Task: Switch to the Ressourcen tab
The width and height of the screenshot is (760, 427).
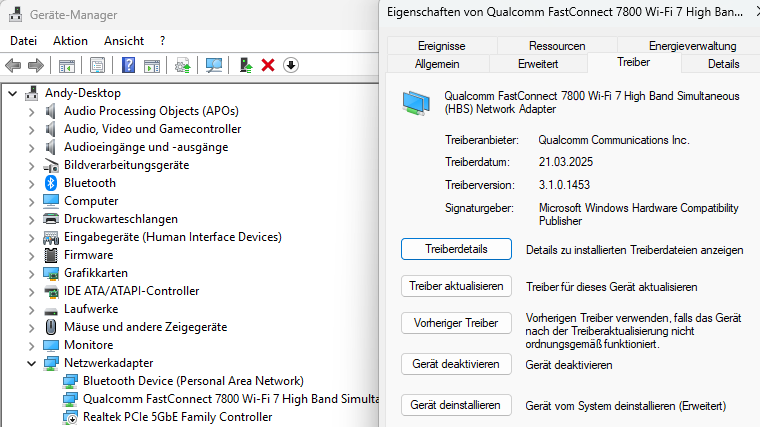Action: (x=557, y=46)
